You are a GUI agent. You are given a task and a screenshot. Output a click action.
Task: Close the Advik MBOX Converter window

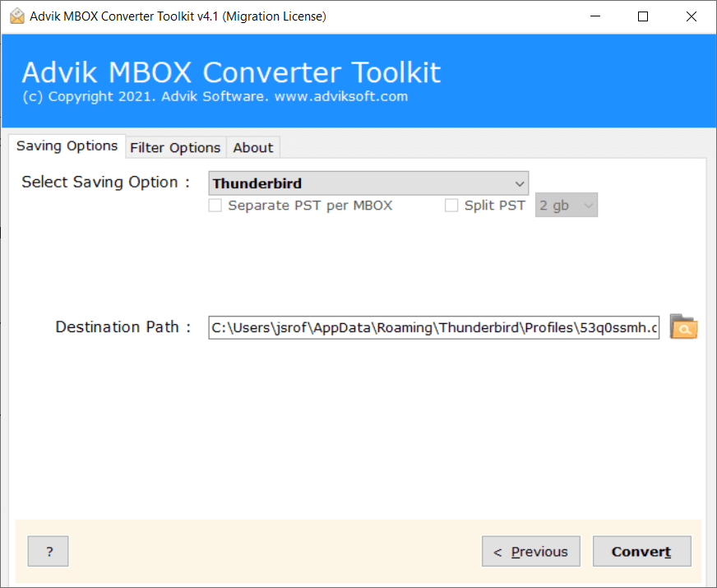[692, 16]
